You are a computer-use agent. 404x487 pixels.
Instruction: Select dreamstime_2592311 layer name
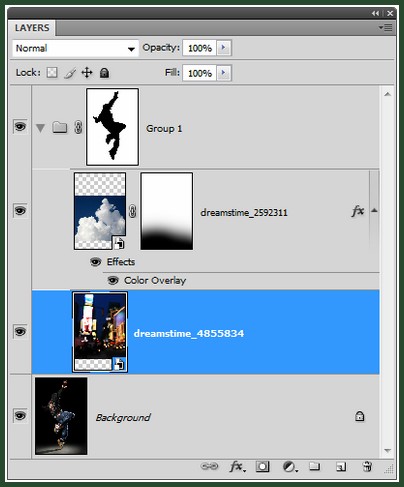244,213
